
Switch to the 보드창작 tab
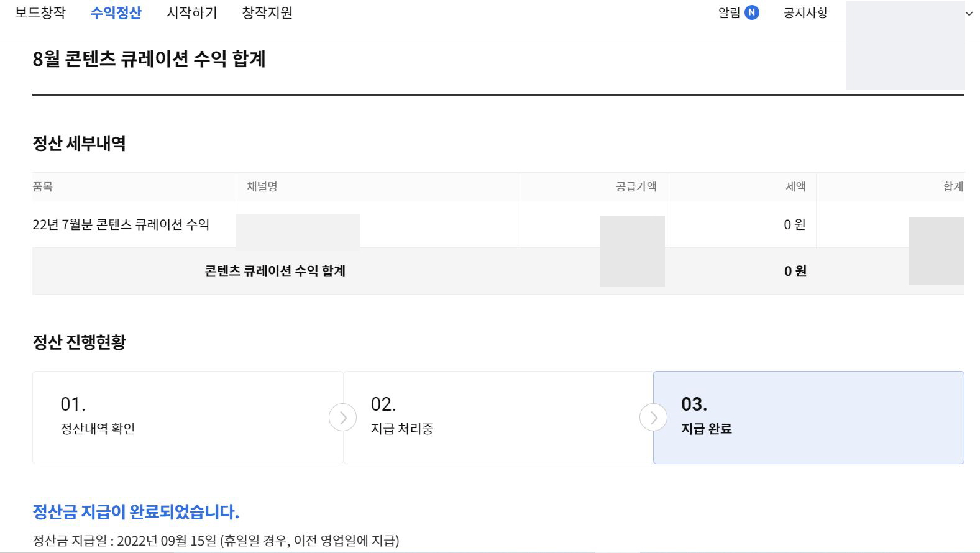coord(40,12)
